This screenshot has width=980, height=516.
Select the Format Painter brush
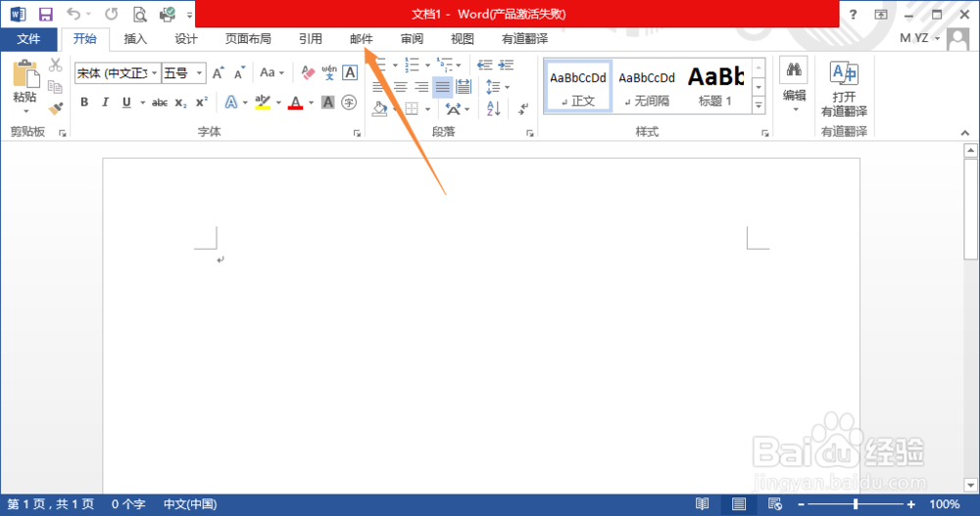[56, 109]
